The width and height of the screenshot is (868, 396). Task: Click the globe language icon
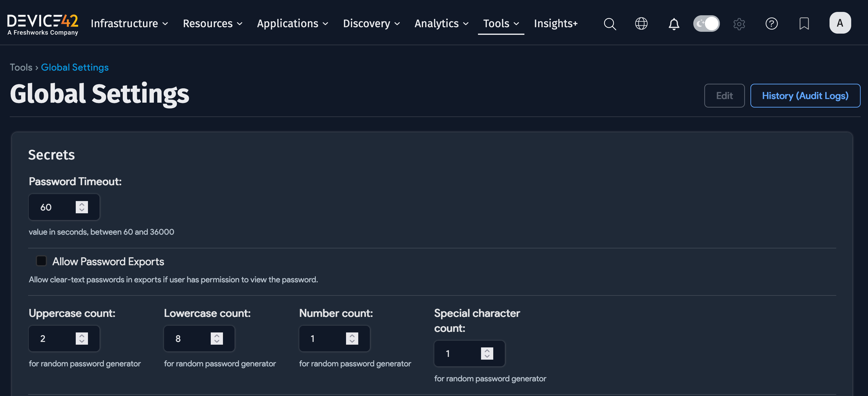pyautogui.click(x=641, y=24)
